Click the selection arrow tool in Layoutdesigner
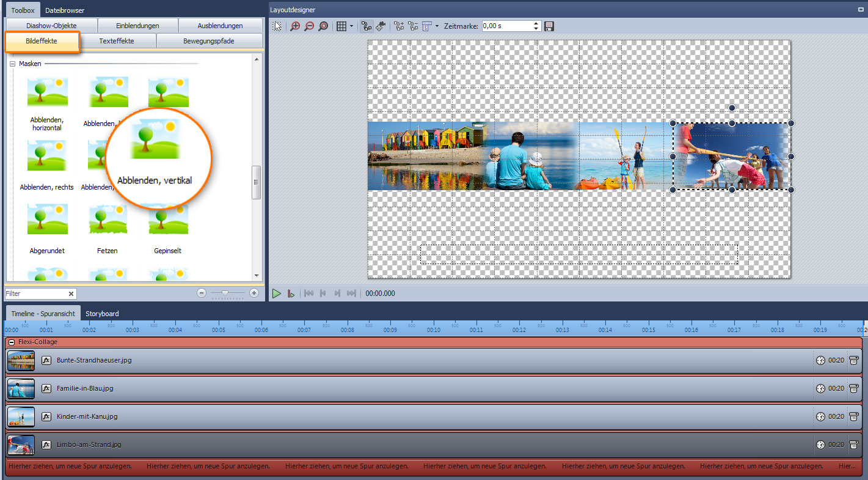 tap(277, 26)
